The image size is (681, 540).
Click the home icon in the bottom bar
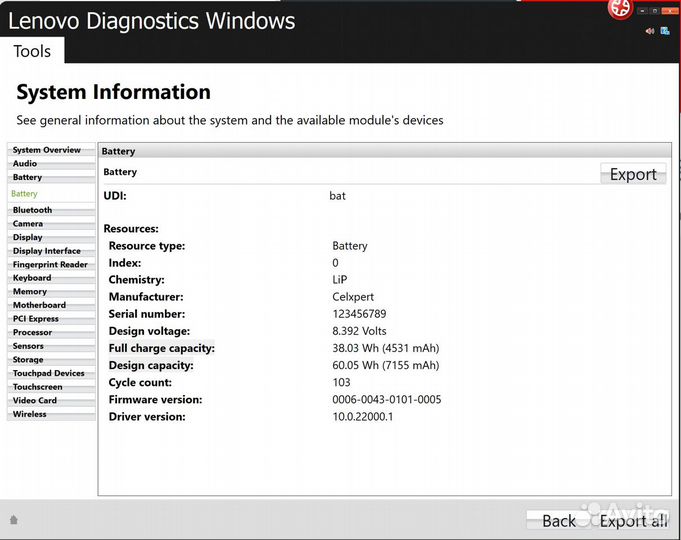click(x=14, y=520)
